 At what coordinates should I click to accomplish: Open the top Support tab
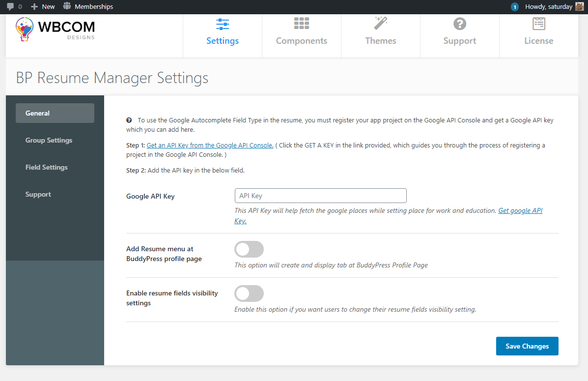460,36
